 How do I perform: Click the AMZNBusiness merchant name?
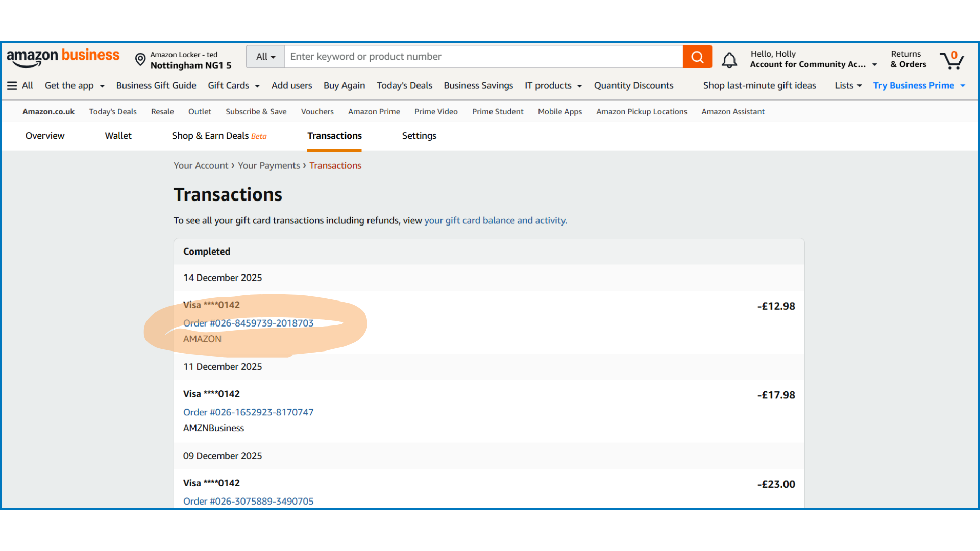pos(213,428)
